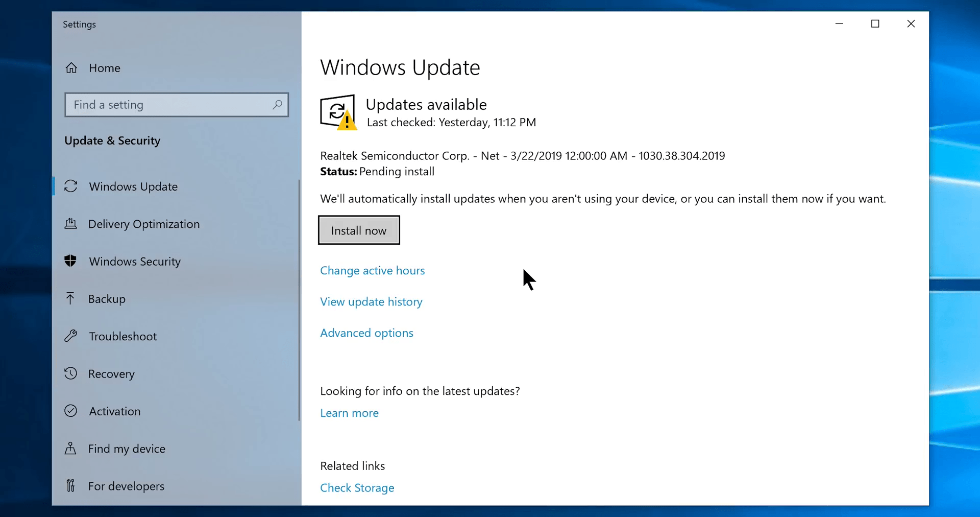
Task: Open the Activation page
Action: pos(176,411)
